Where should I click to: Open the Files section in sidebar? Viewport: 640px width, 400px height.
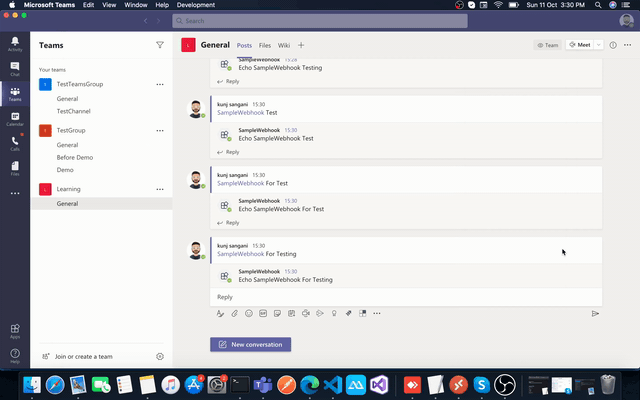tap(15, 169)
